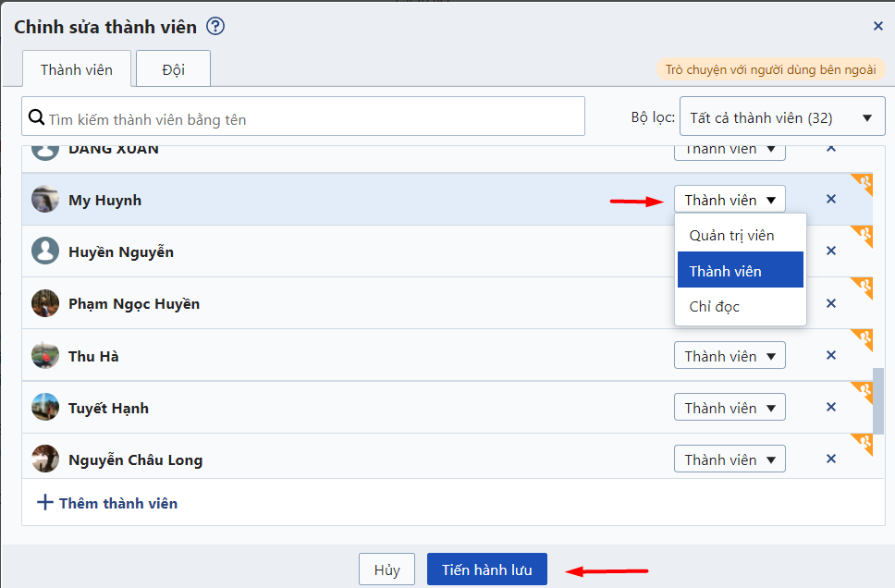Choose Chỉ đọc from role menu
This screenshot has width=895, height=588.
pyautogui.click(x=740, y=307)
